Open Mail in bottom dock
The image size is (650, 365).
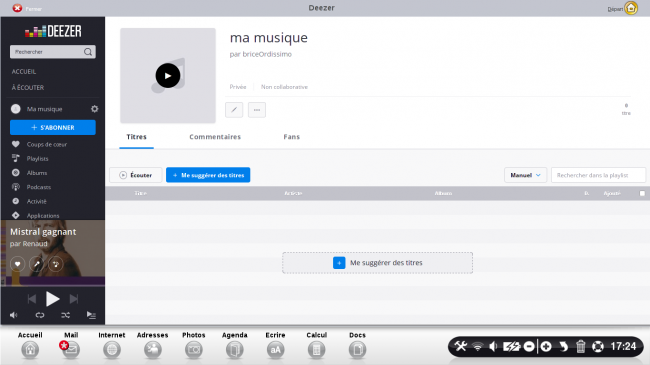[x=71, y=350]
